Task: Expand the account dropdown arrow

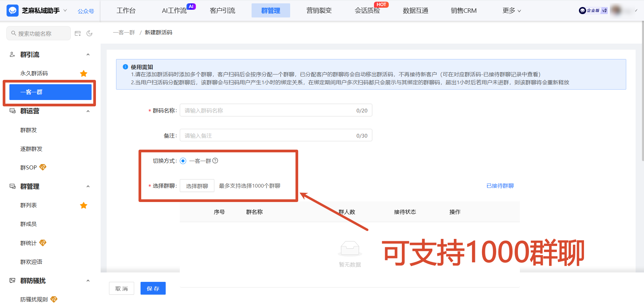Action: coord(636,10)
